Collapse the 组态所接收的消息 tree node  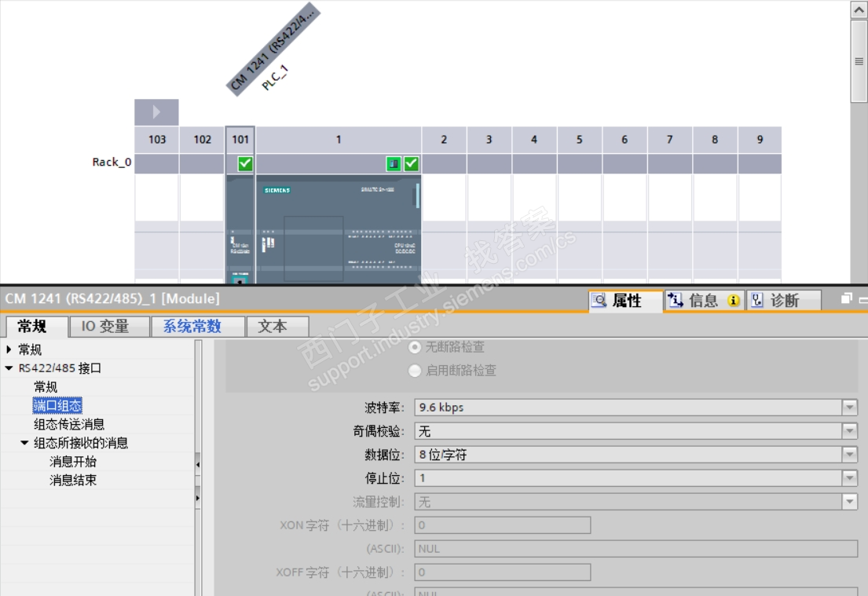(x=24, y=443)
